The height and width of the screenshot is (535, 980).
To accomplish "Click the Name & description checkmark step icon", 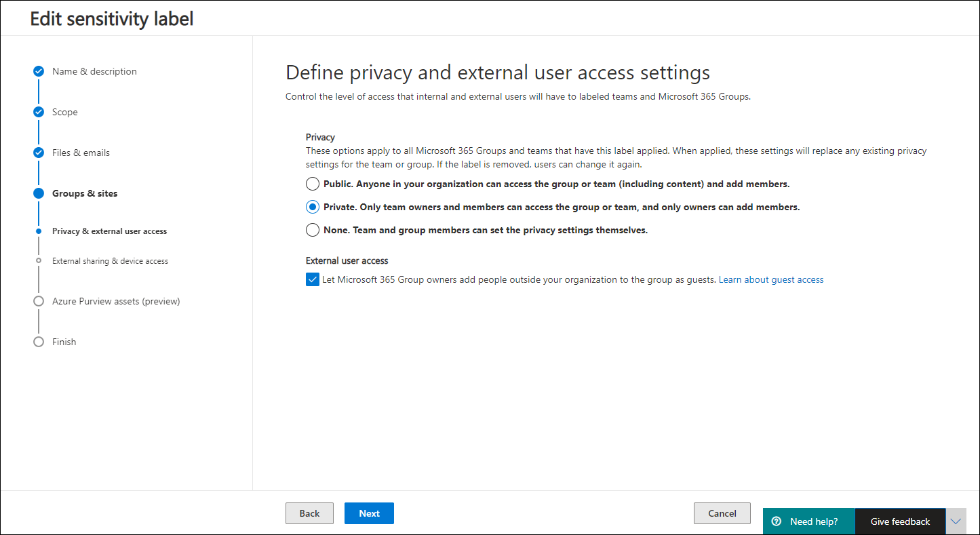I will 39,71.
